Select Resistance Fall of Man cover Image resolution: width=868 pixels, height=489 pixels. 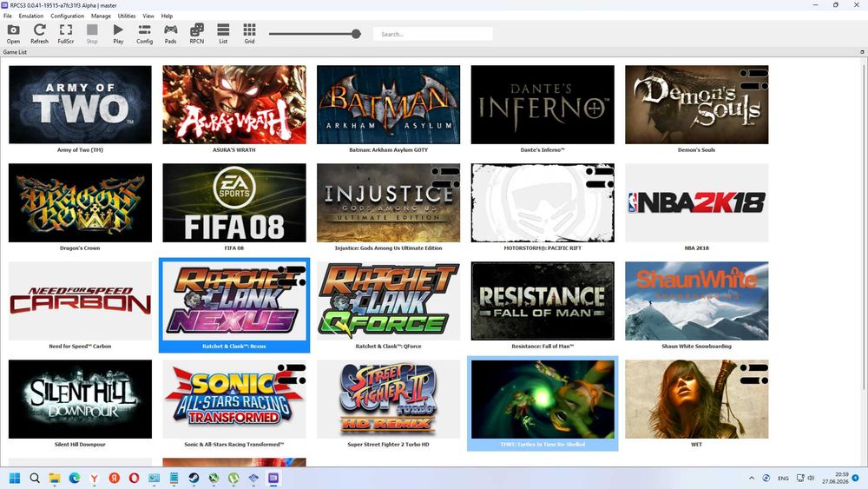(x=542, y=301)
